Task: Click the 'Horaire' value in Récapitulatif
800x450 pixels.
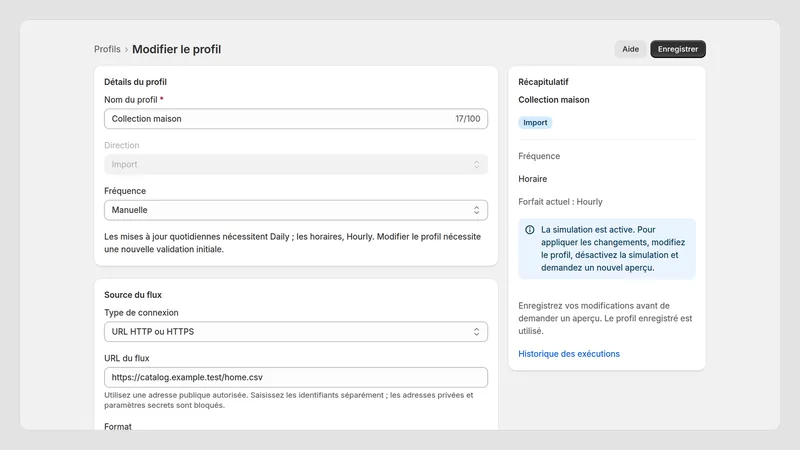Action: [533, 179]
